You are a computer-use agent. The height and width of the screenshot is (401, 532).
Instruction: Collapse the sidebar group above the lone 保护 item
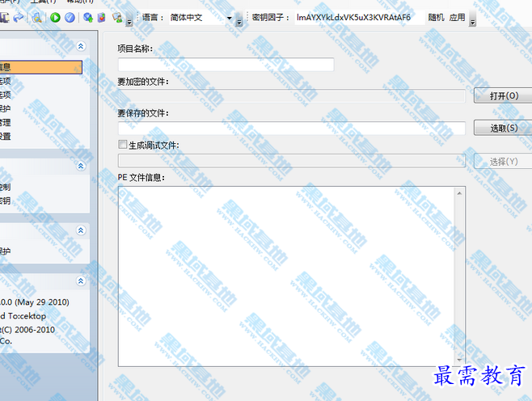tap(81, 230)
